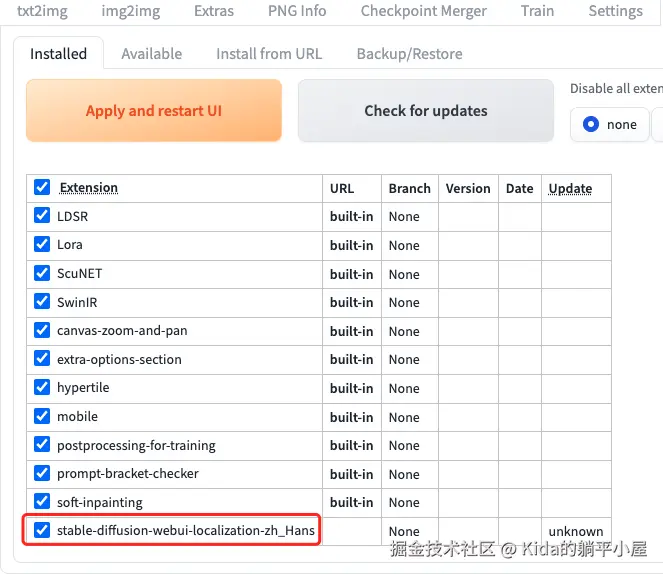Viewport: 663px width, 574px height.
Task: Click the 'unknown' update status cell
Action: click(x=575, y=531)
